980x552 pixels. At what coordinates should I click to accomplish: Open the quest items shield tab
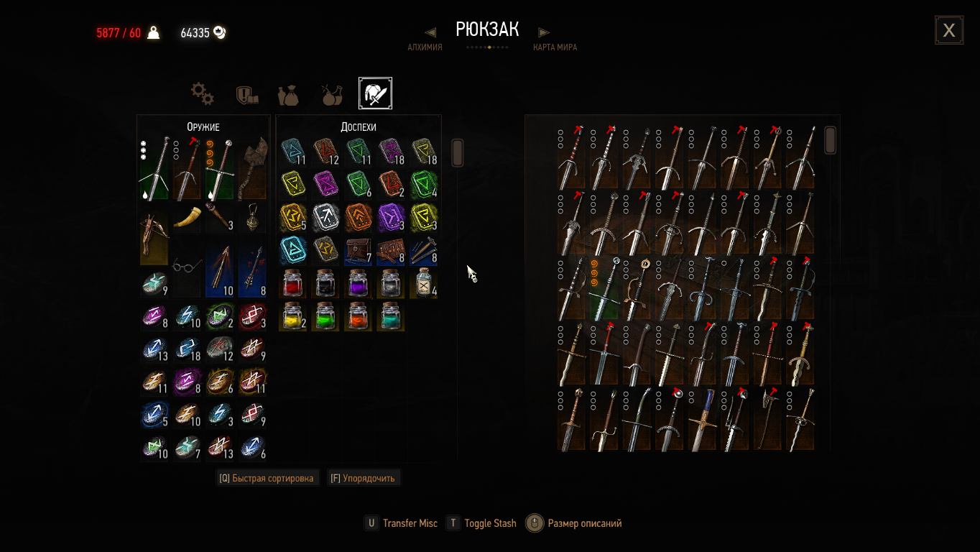pyautogui.click(x=246, y=94)
